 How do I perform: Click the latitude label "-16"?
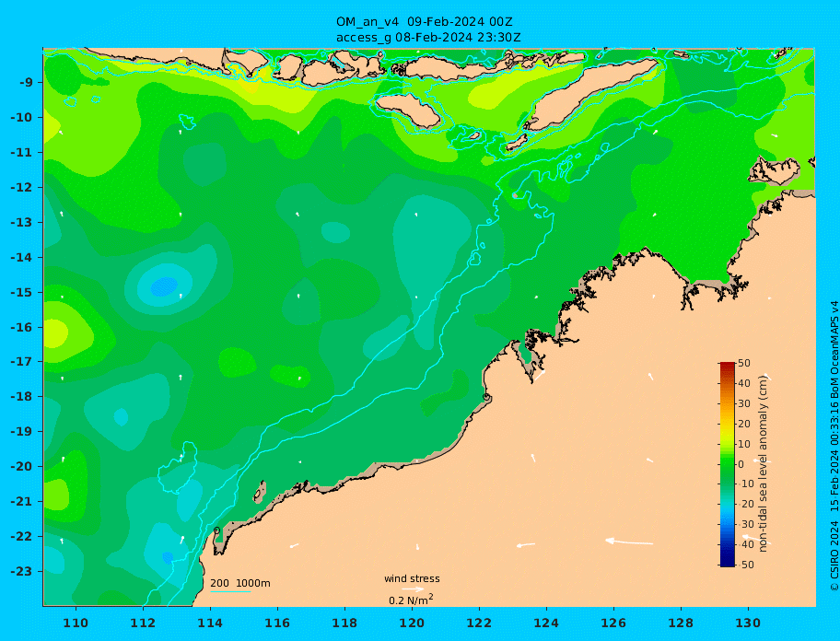21,327
